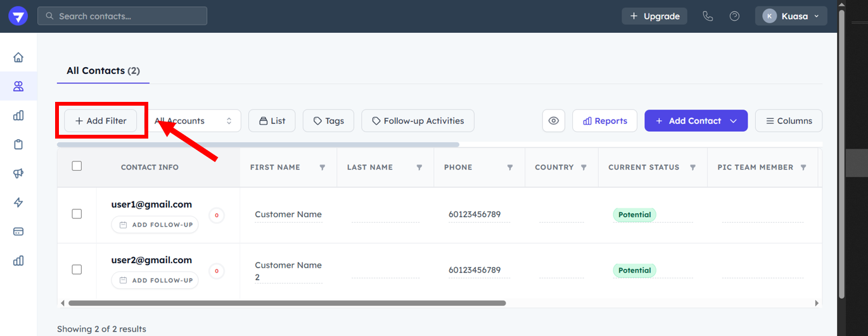Open the Tags filter
Image resolution: width=868 pixels, height=336 pixels.
pyautogui.click(x=328, y=121)
